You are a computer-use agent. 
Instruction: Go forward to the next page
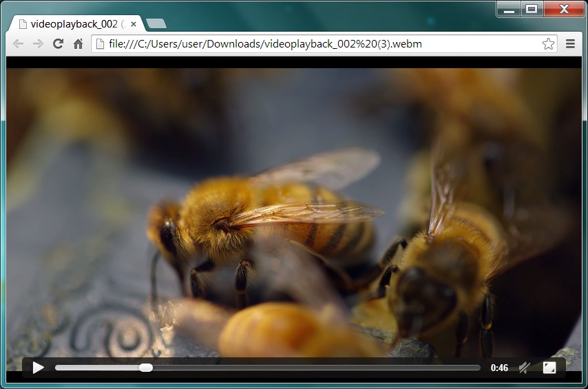(38, 44)
